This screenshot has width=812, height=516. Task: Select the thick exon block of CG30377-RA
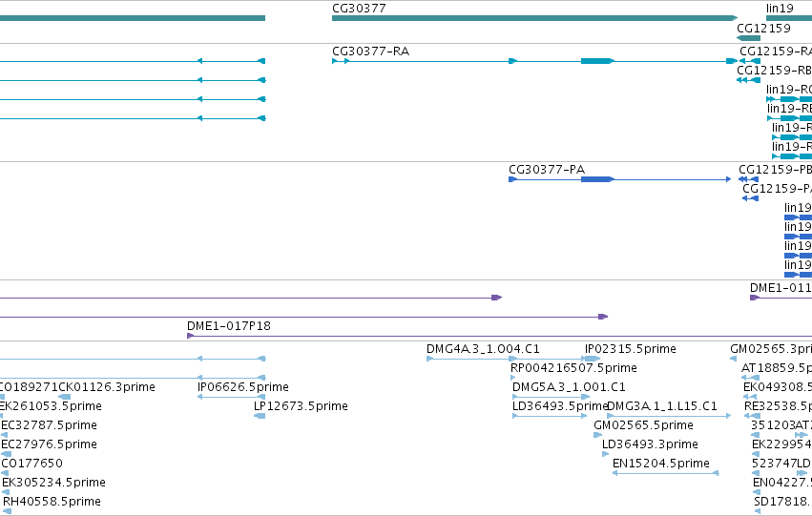click(x=597, y=61)
